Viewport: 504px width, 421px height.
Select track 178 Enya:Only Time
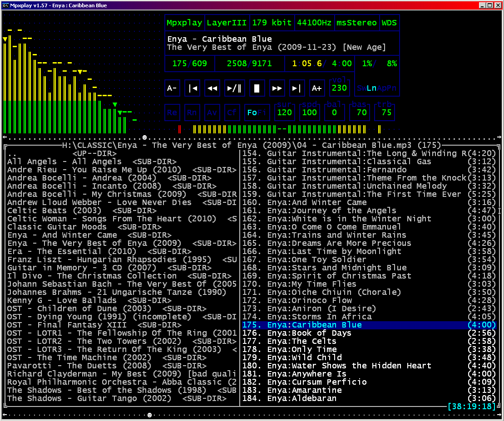click(302, 349)
